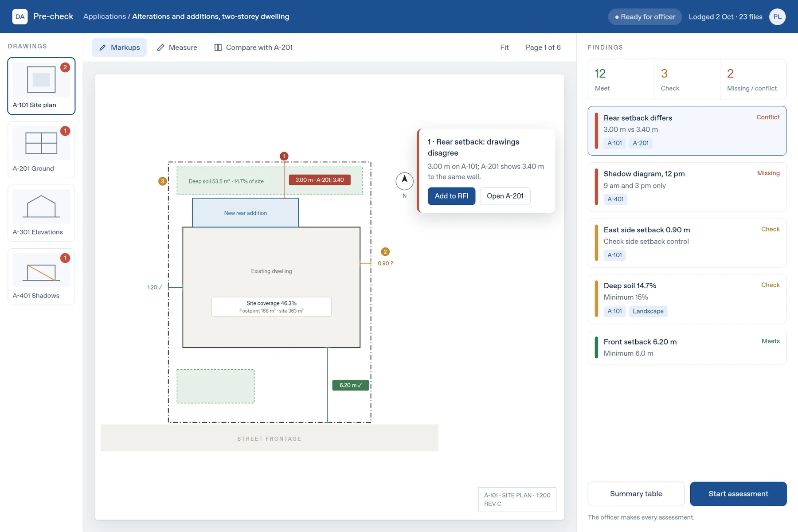Screen dimensions: 798x532
Task: Open A-301 Elevations drawing
Action: [x=41, y=213]
